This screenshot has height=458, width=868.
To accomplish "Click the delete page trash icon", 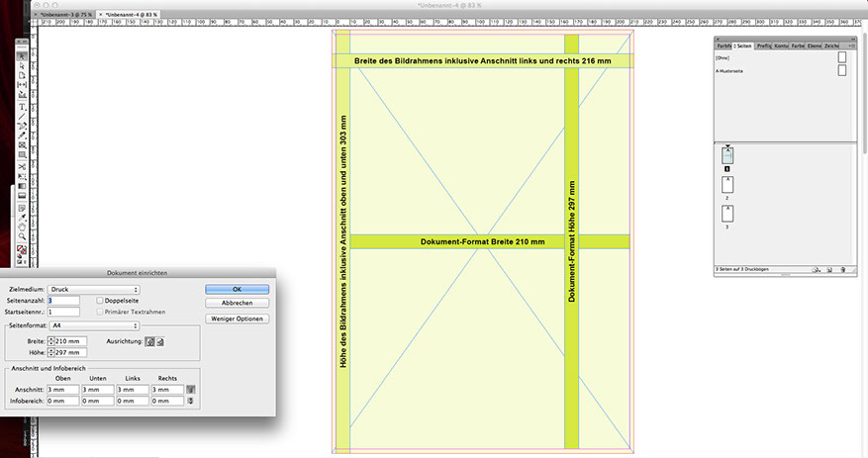I will (841, 269).
